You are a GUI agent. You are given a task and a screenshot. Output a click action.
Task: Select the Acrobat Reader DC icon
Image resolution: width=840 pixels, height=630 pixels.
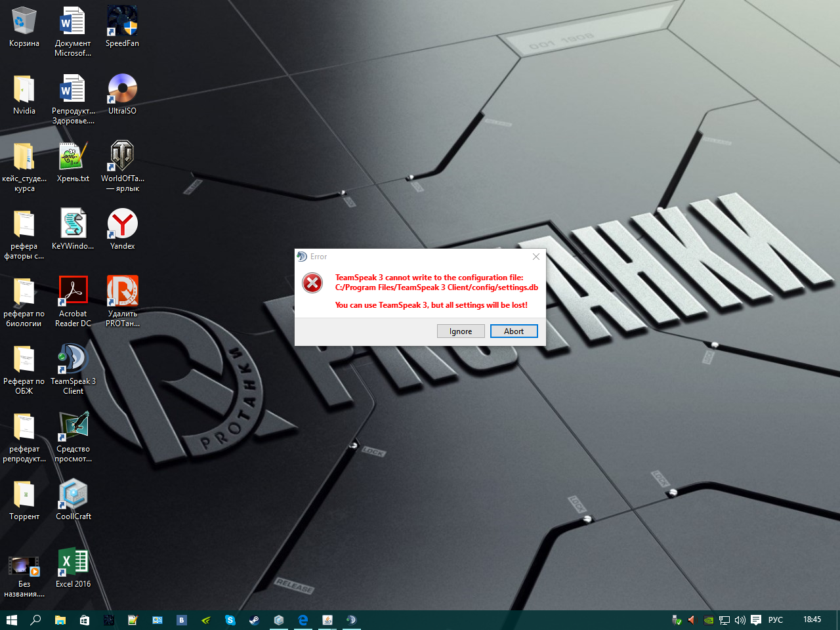(73, 292)
